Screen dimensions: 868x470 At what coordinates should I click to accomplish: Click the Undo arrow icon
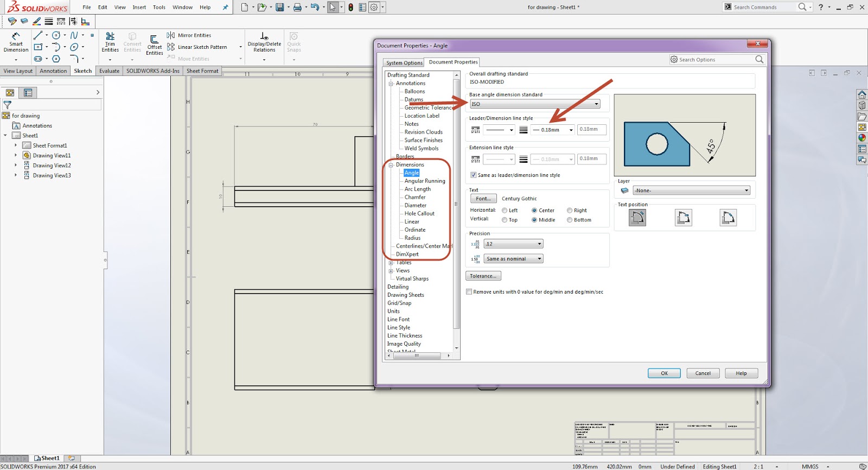(315, 7)
